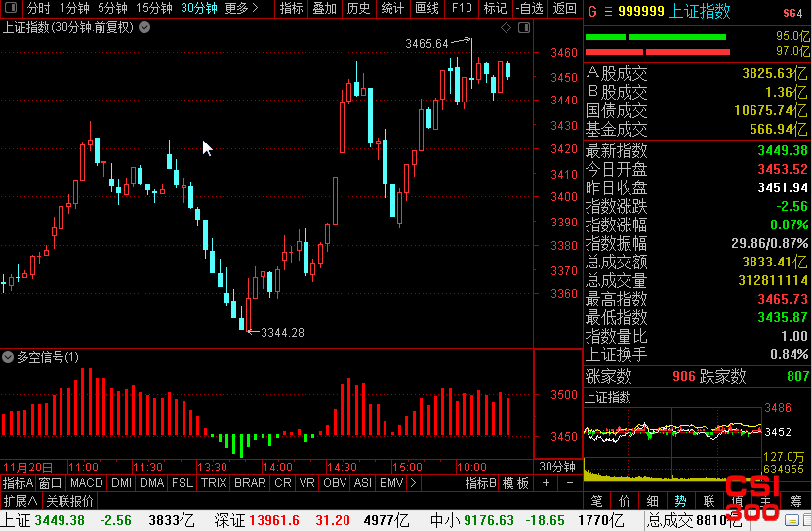This screenshot has height=531, width=812.
Task: Select the VR indicator
Action: pyautogui.click(x=307, y=483)
